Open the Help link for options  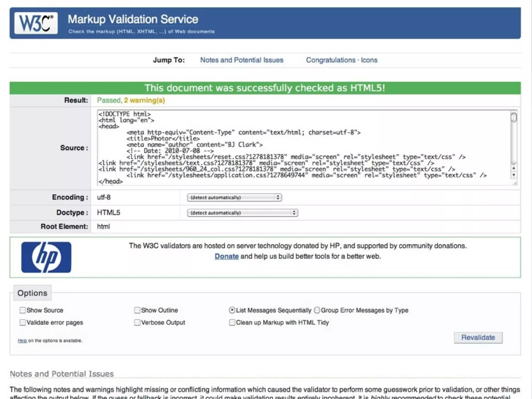(22, 341)
